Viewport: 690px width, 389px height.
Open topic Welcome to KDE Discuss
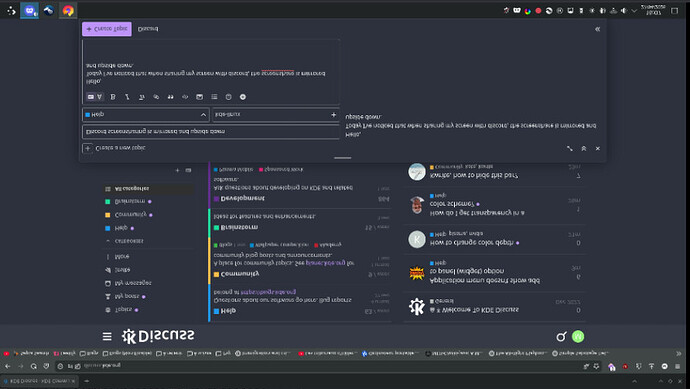coord(479,310)
